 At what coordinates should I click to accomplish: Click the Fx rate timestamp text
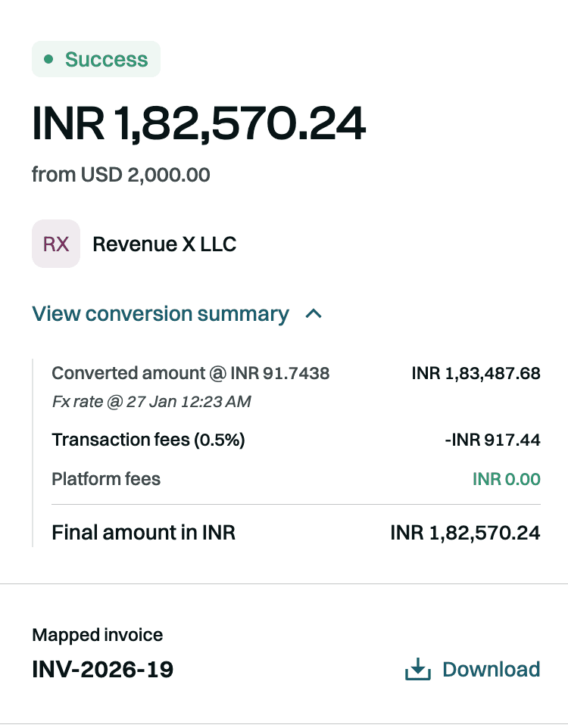click(150, 402)
